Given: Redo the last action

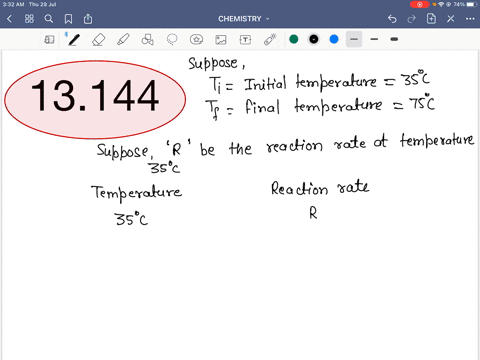Looking at the screenshot, I should pos(412,19).
